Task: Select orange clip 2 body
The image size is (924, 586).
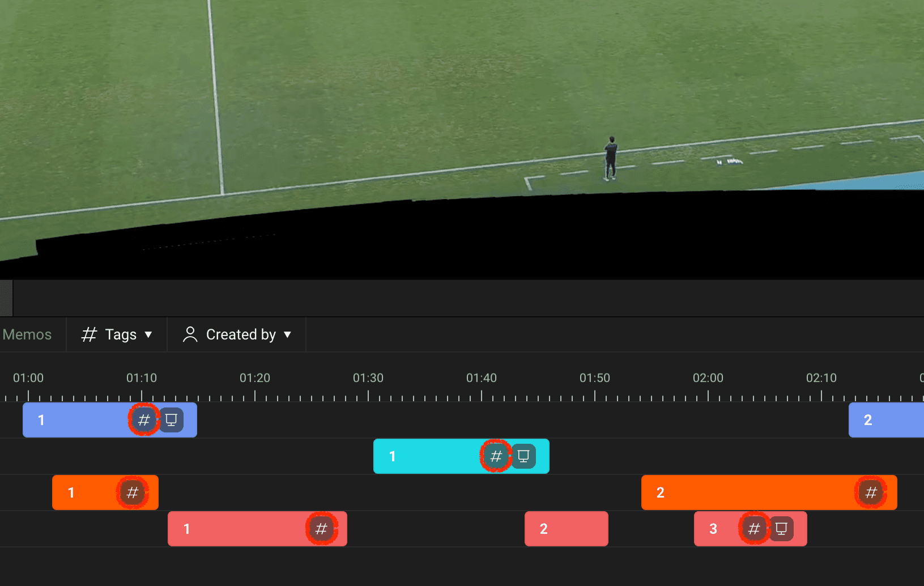Action: point(748,492)
